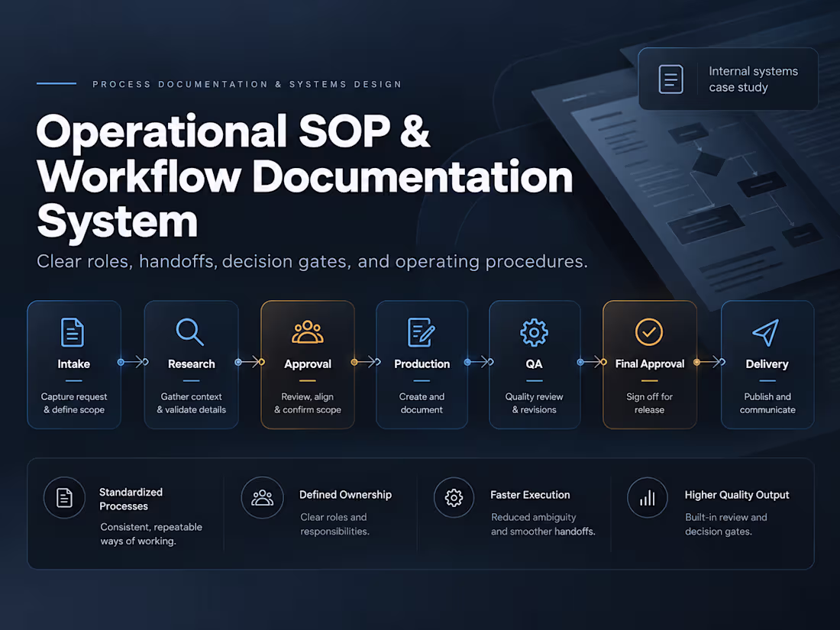Click the Intake document icon
The height and width of the screenshot is (630, 840).
[73, 332]
